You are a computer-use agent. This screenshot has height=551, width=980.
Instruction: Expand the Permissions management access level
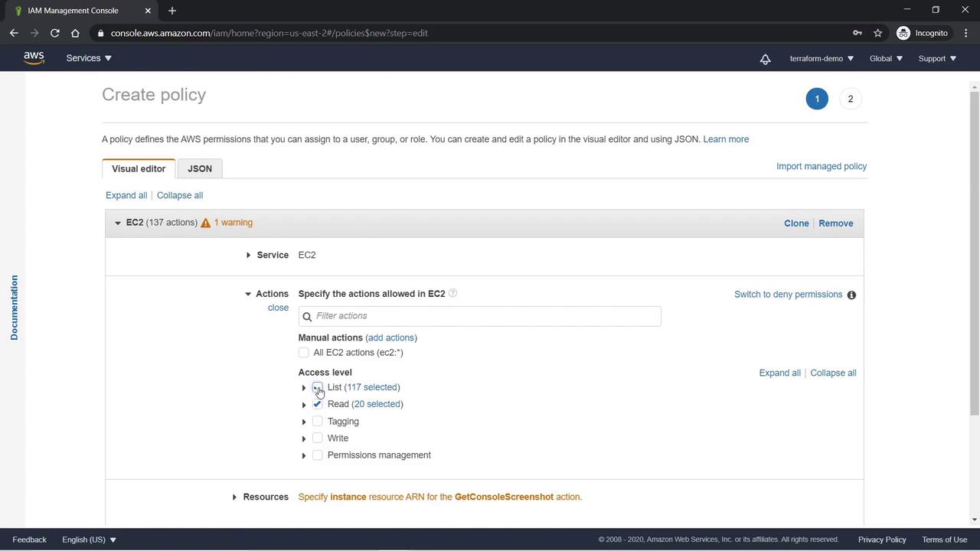coord(304,455)
